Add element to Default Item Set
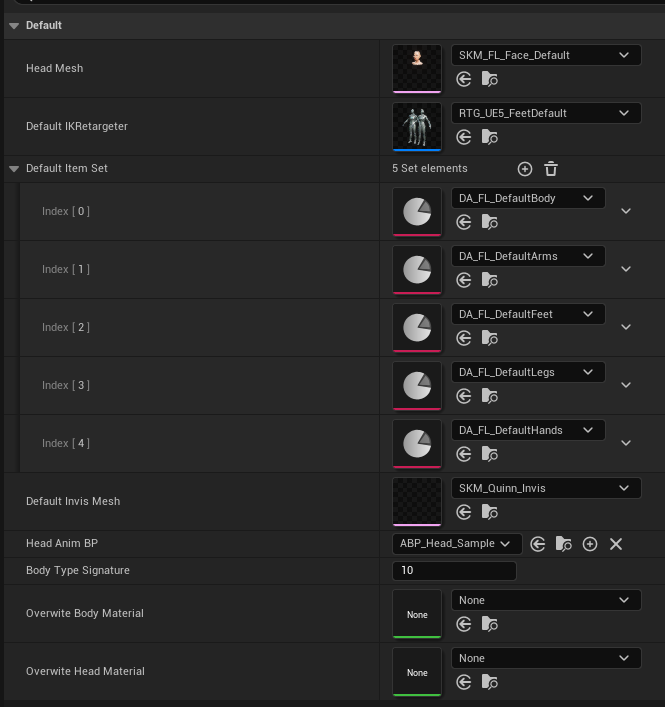Viewport: 665px width, 707px height. (x=525, y=169)
